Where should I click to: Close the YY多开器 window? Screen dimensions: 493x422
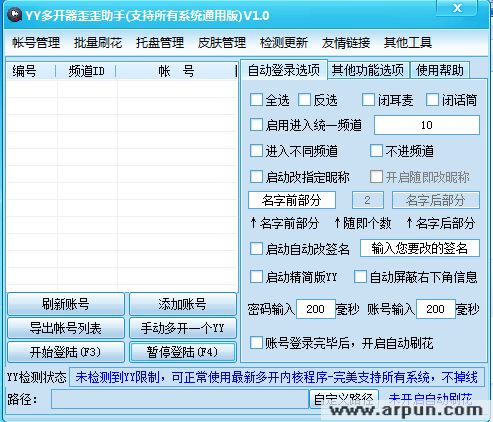457,8
